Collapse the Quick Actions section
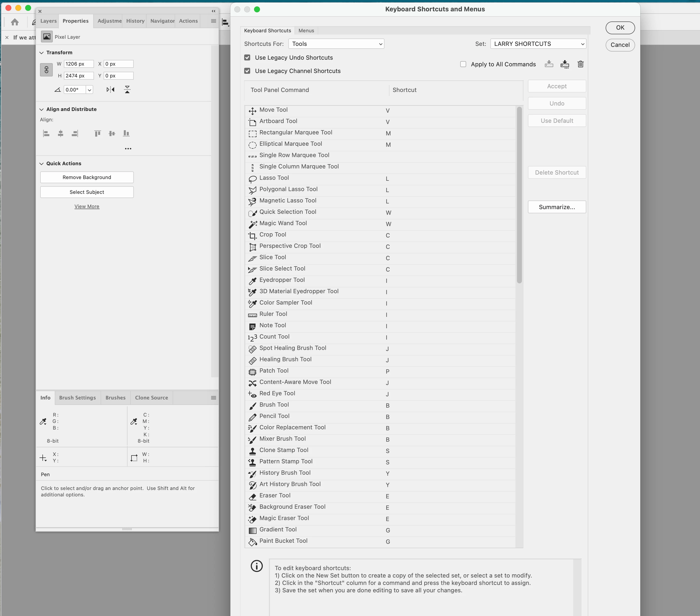 (x=41, y=164)
